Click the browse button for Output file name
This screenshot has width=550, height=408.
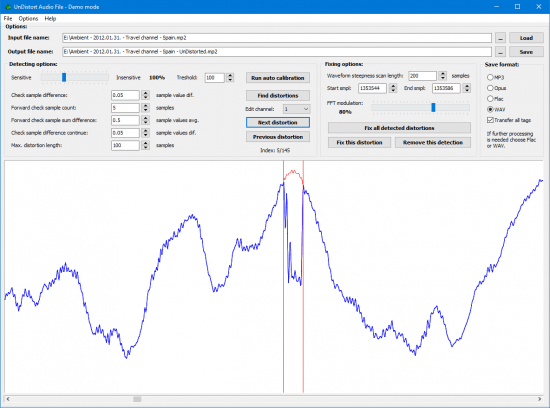(x=501, y=52)
